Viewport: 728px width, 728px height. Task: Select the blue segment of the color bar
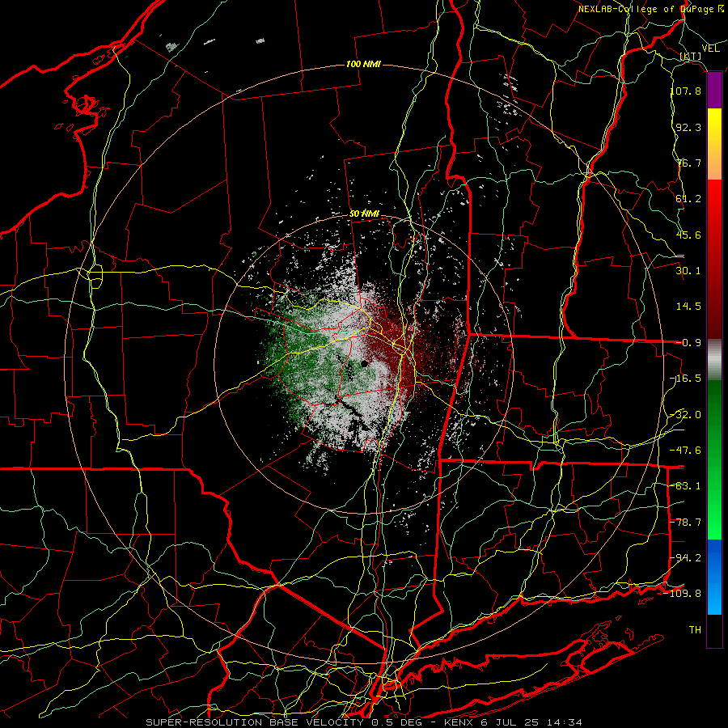714,577
